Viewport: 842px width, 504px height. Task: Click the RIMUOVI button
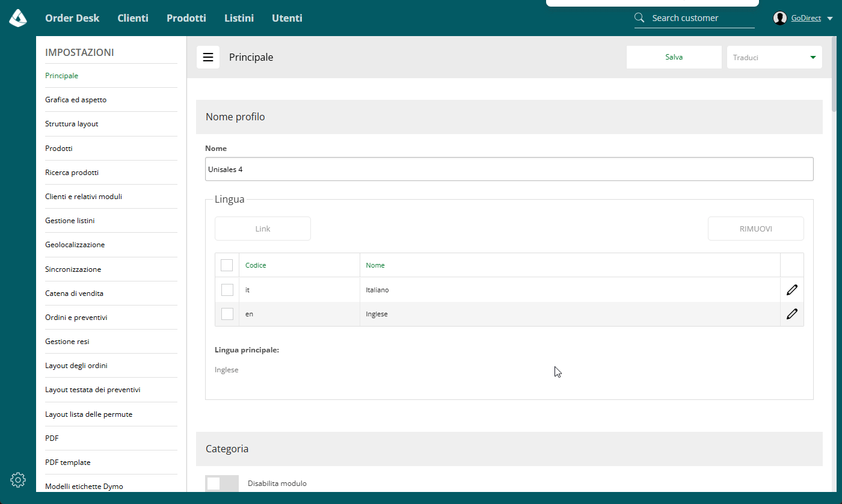756,229
